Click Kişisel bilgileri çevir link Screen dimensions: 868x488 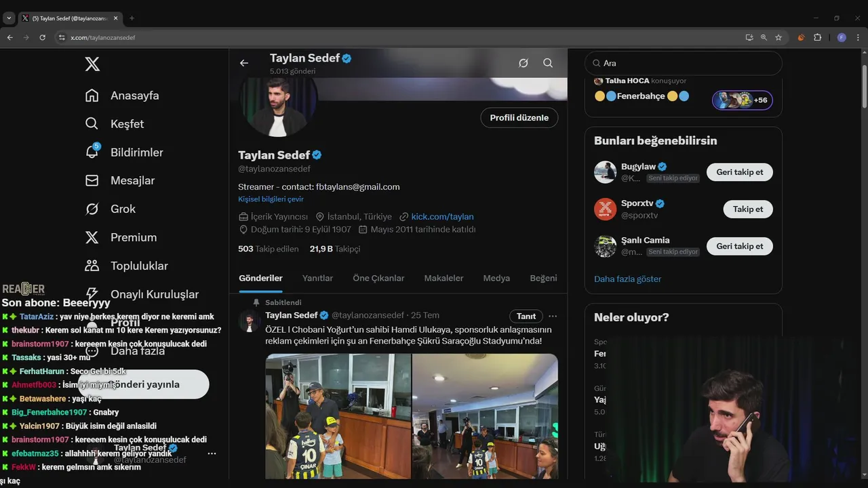click(x=271, y=199)
